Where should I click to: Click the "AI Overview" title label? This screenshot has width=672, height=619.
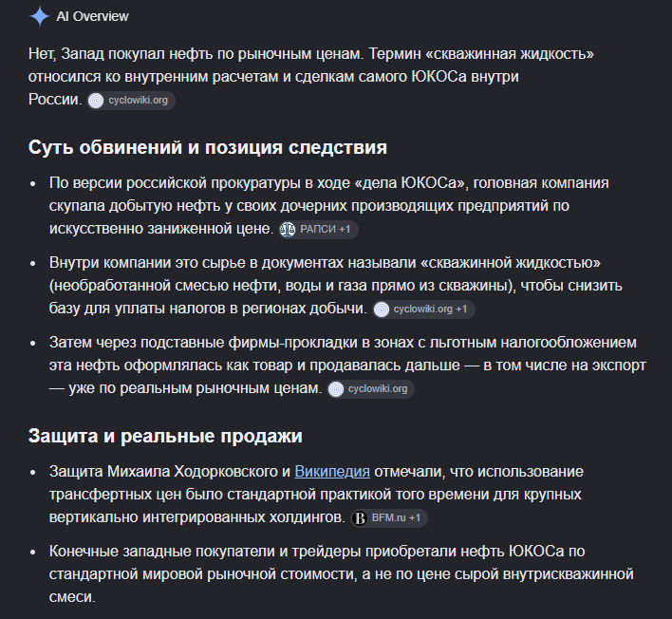[92, 16]
